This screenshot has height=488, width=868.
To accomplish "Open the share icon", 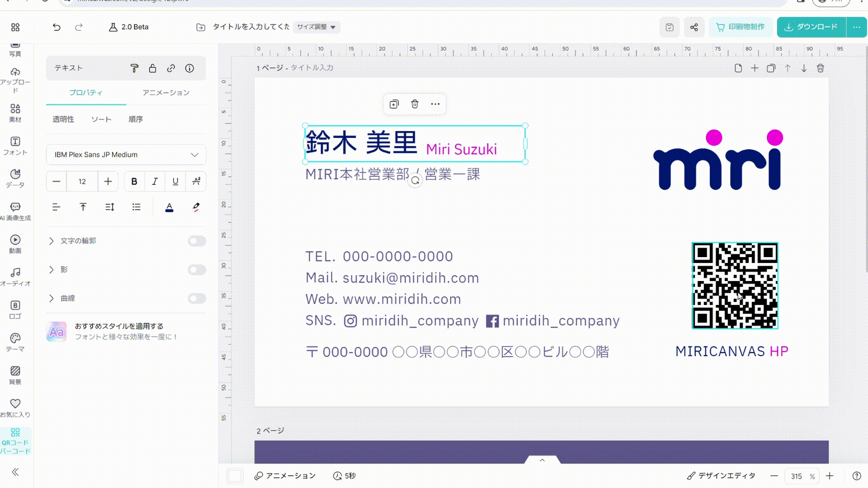I will tap(694, 27).
